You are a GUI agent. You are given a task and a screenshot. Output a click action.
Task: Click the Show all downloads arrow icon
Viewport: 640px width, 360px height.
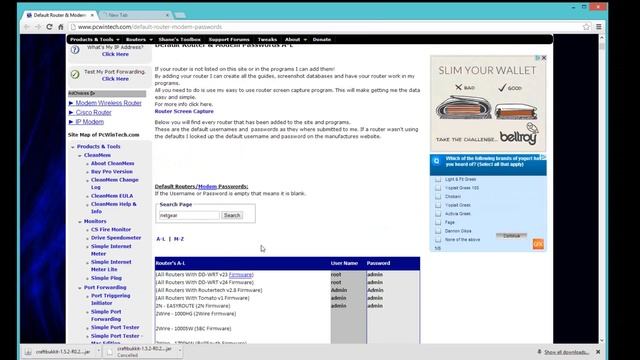coord(539,352)
